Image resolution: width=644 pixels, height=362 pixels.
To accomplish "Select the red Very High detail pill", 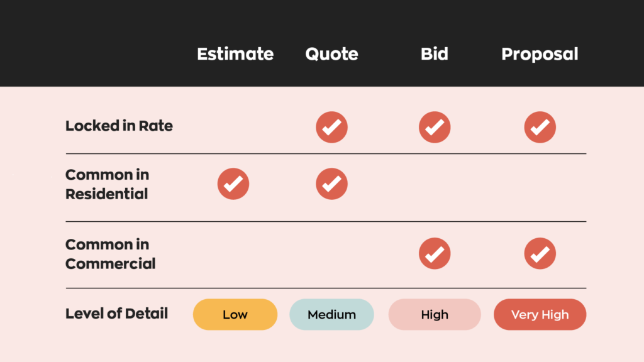I will (540, 314).
